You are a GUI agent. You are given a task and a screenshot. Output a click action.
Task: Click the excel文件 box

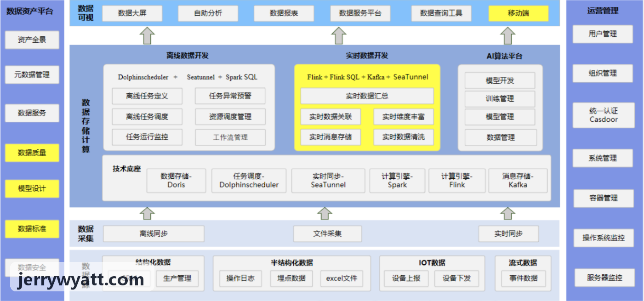pyautogui.click(x=342, y=278)
